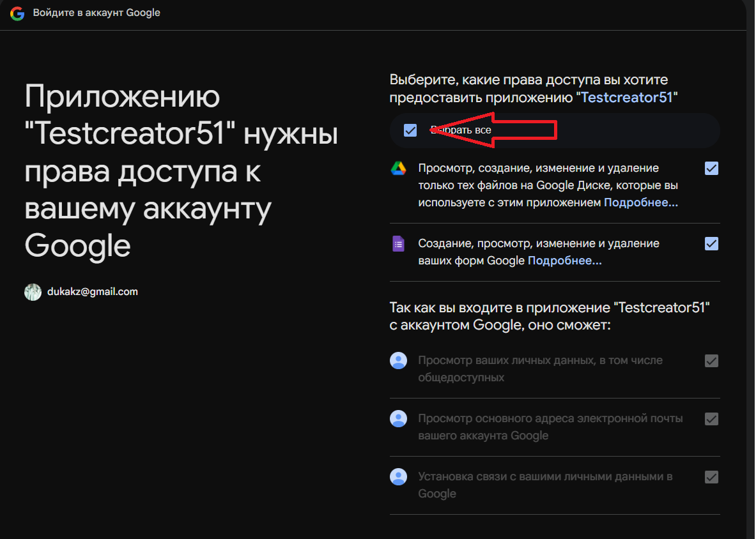Viewport: 756px width, 539px height.
Task: Click Просмотр ваших личных данных description
Action: [x=540, y=369]
